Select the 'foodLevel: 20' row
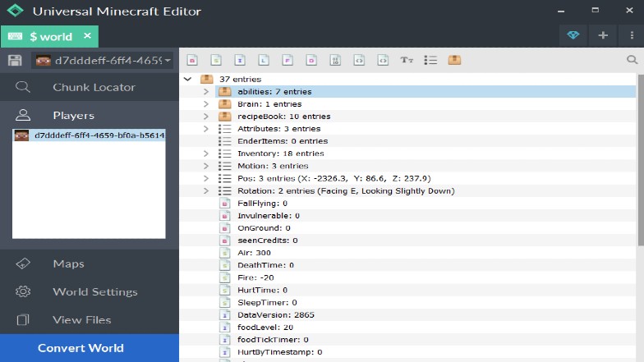644x362 pixels. click(425, 327)
